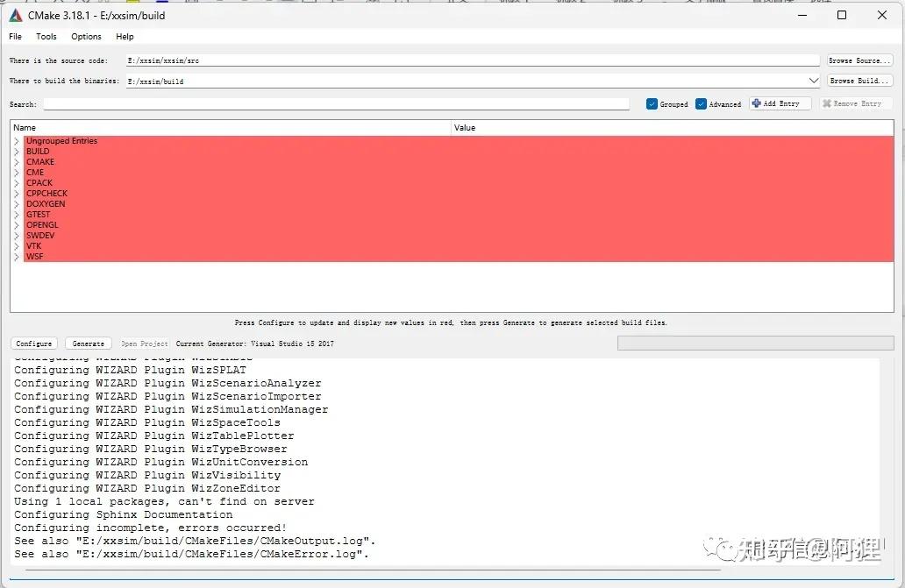Expand the OPENGL group
The image size is (905, 588).
coord(17,225)
